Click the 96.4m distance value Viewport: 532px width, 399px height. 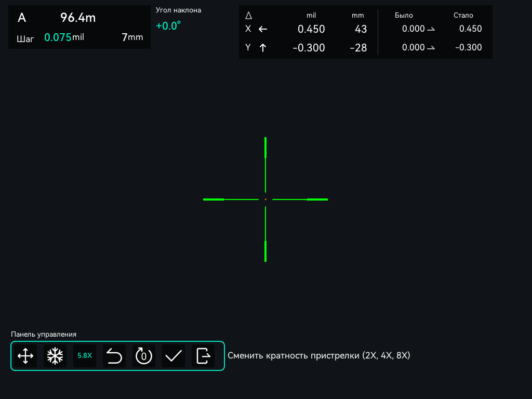(78, 18)
